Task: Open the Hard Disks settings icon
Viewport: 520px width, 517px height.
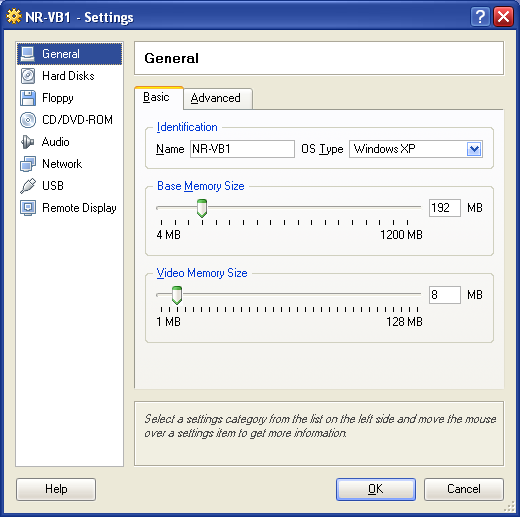Action: 28,76
